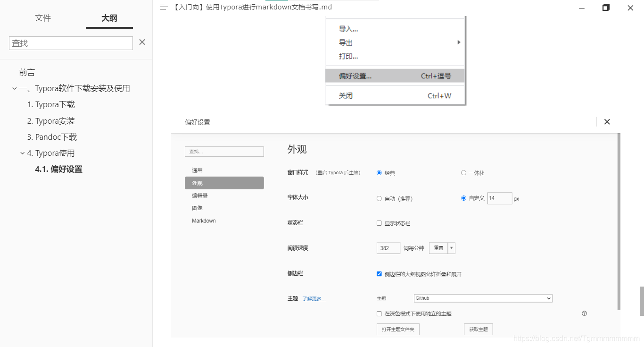Collapse the 一、Typora软件下载安装及使用 outline section
Viewport: 644px width, 347px height.
coord(14,88)
